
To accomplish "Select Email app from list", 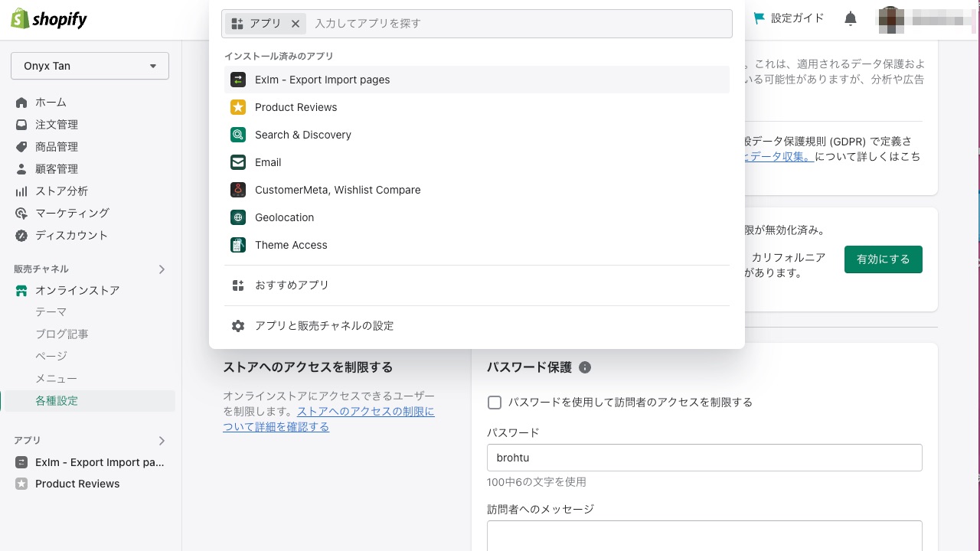I will point(477,162).
